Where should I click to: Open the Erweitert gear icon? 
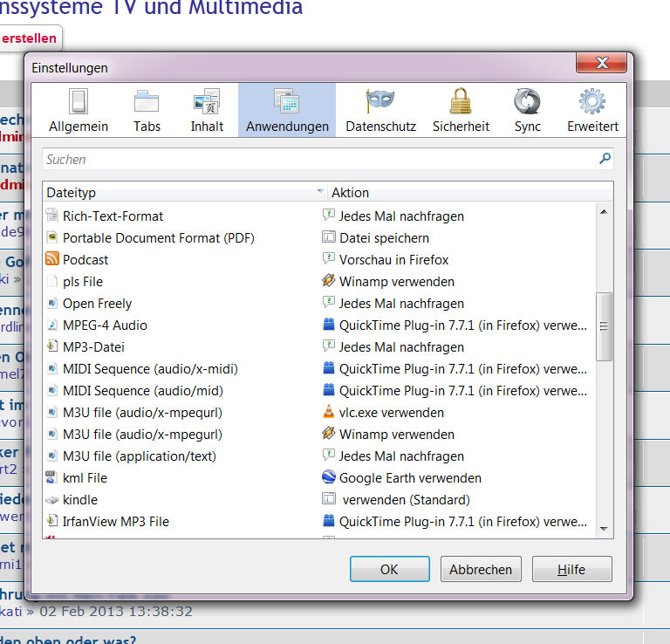592,102
